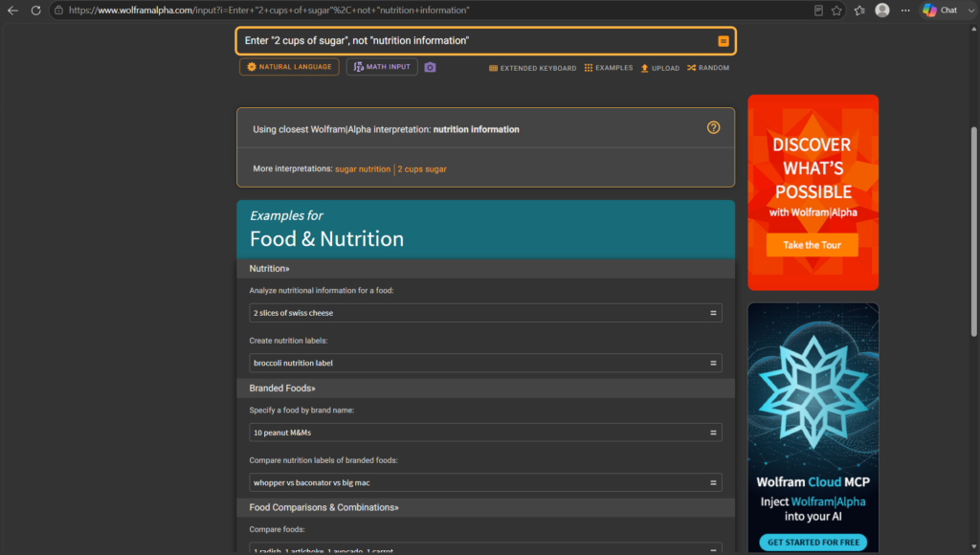Select the '2 slices of swiss cheese' example
Viewport: 980px width, 555px height.
(485, 313)
